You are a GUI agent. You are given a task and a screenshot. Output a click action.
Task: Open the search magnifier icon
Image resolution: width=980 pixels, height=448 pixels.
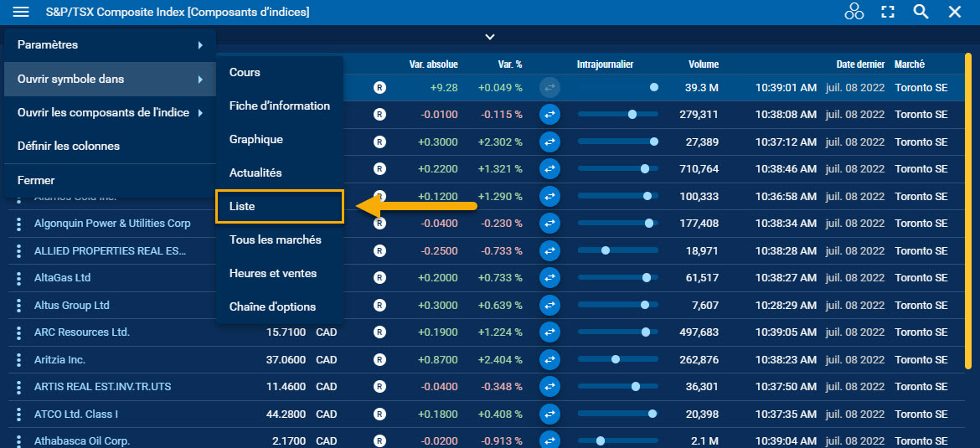pos(921,12)
